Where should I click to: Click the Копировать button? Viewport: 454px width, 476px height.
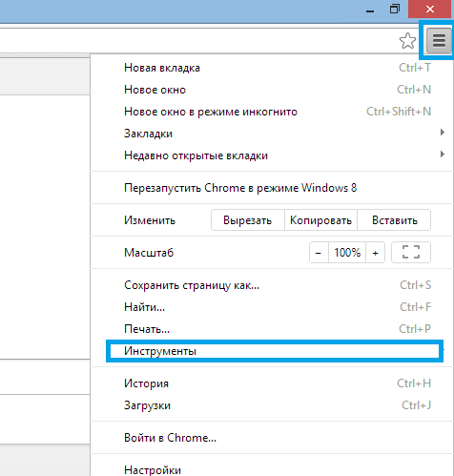point(320,220)
